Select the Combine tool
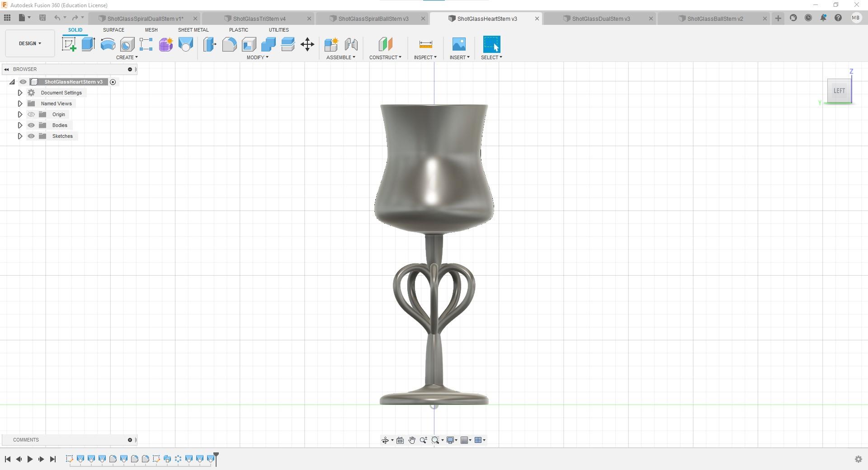 point(268,44)
